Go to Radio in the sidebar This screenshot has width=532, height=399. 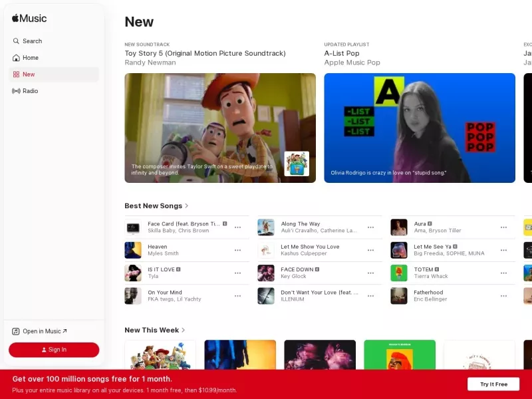click(x=54, y=91)
